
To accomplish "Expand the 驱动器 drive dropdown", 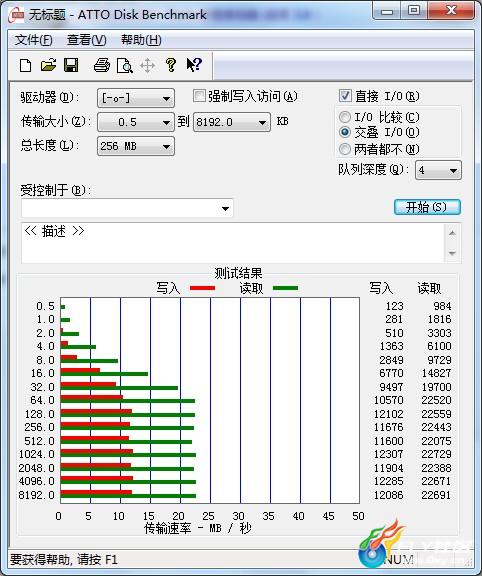I will pos(136,98).
